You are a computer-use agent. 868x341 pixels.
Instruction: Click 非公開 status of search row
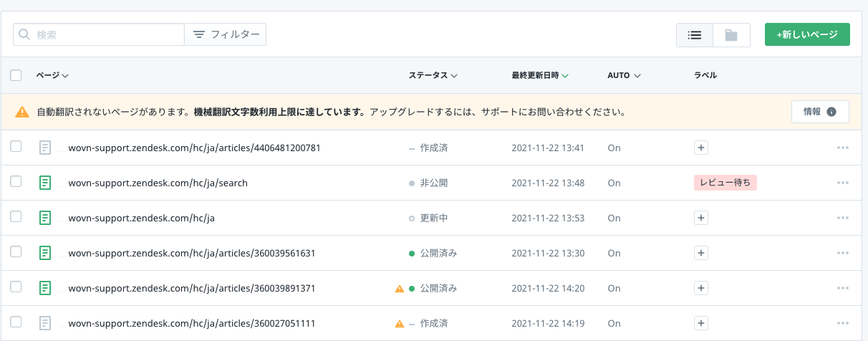pyautogui.click(x=434, y=183)
